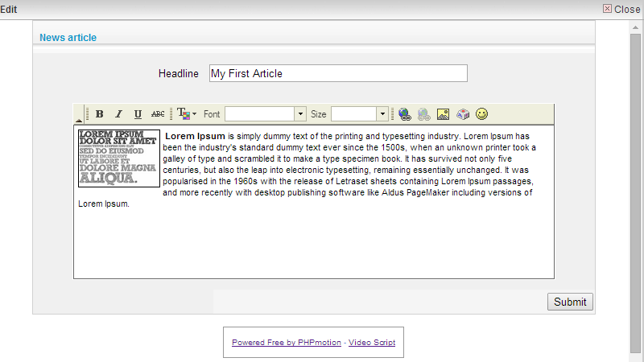The width and height of the screenshot is (644, 362).
Task: Click the cube insert-media icon
Action: 463,114
